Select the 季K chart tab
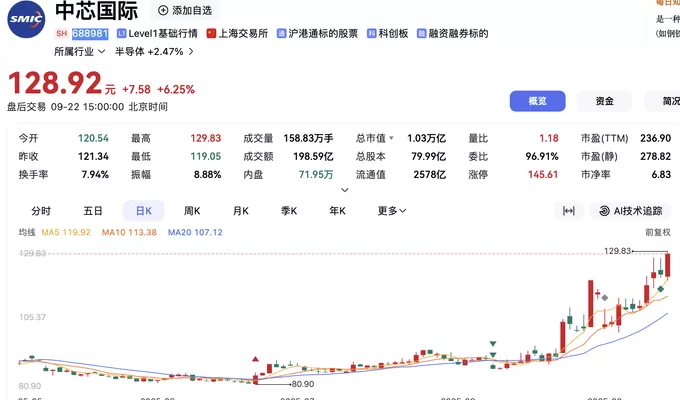 289,211
